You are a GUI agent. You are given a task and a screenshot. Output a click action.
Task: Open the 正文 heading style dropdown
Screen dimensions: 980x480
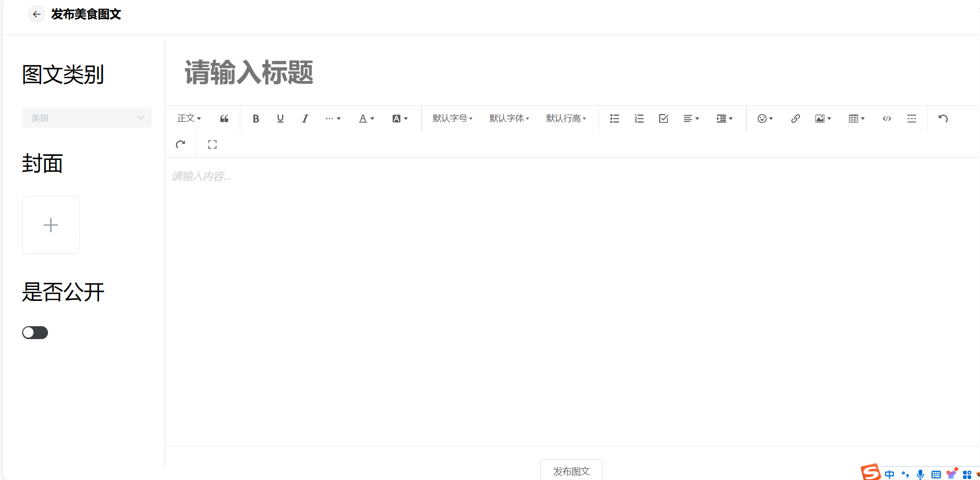[x=189, y=119]
